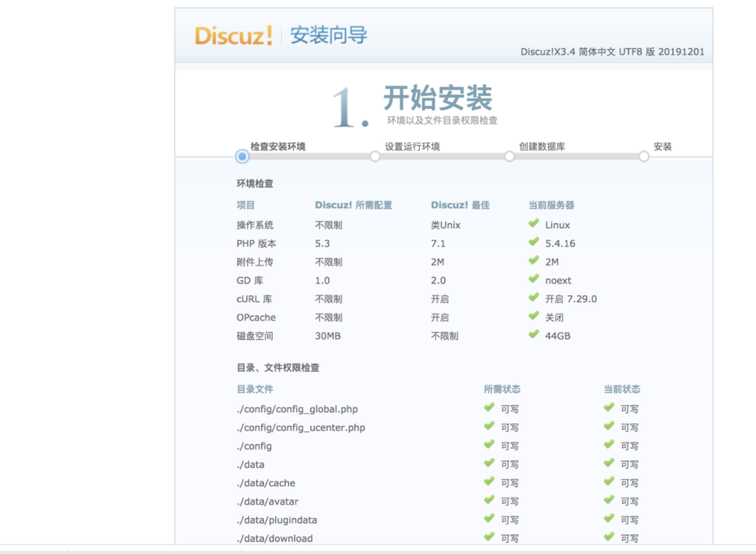Image resolution: width=756 pixels, height=554 pixels.
Task: Click the green checkmark beside noext
Action: click(x=534, y=278)
